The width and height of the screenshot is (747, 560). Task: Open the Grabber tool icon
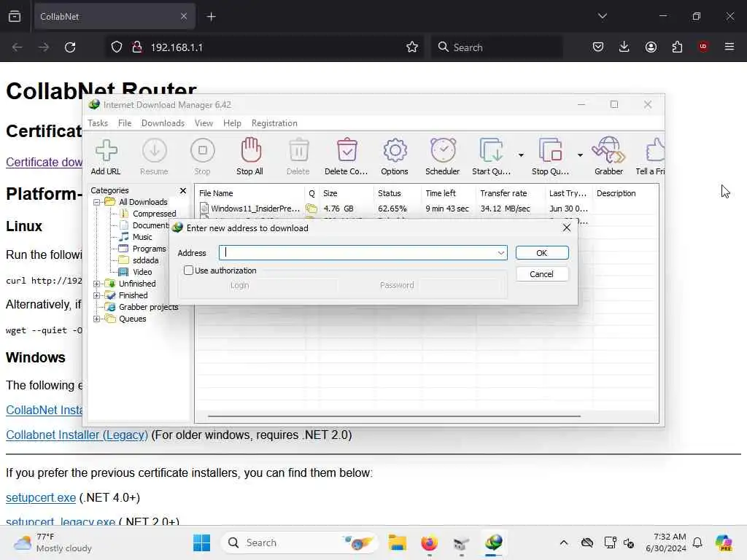[x=608, y=150]
